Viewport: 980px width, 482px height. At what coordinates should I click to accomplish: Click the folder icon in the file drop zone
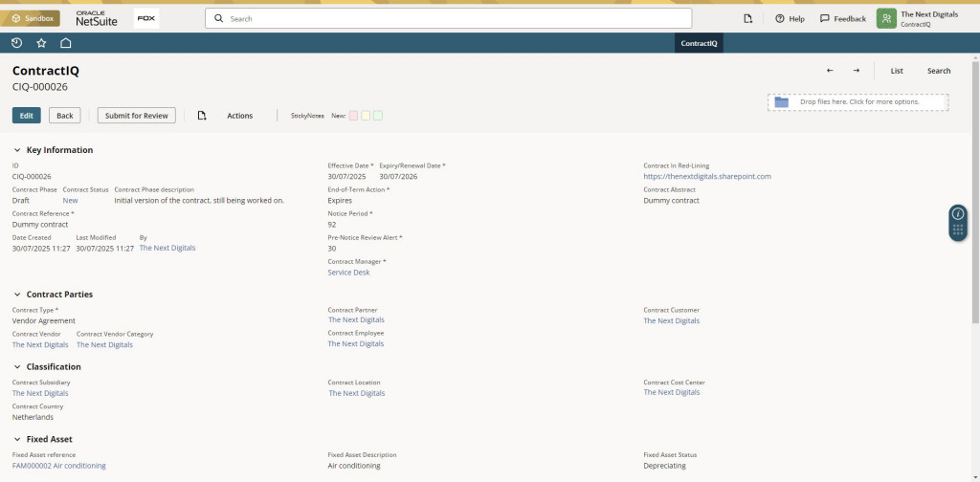(x=781, y=101)
